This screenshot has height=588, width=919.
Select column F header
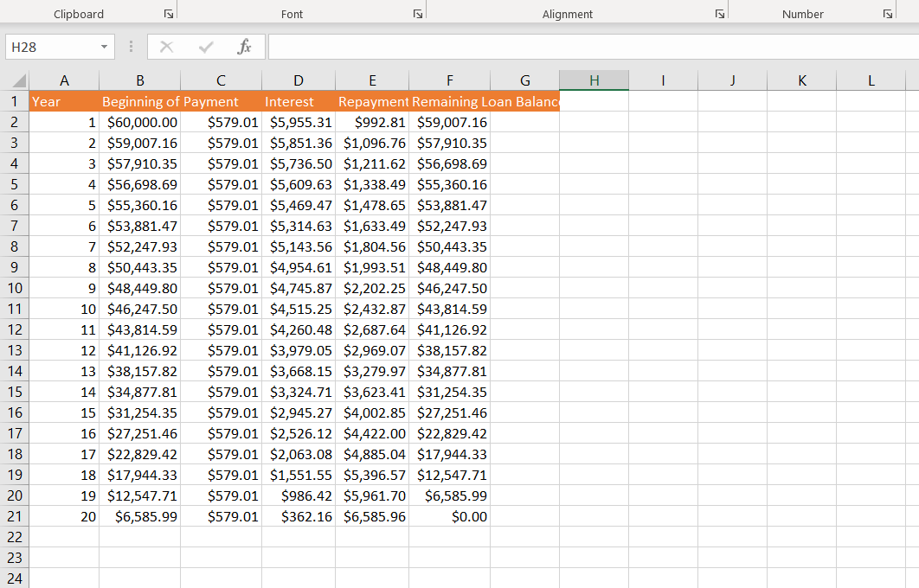(449, 80)
